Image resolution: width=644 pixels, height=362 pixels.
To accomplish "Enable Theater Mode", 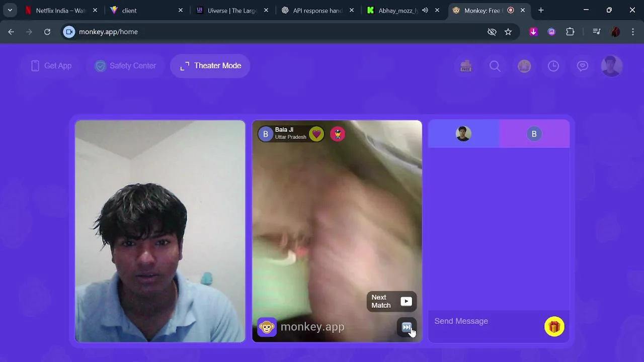I will [x=210, y=66].
